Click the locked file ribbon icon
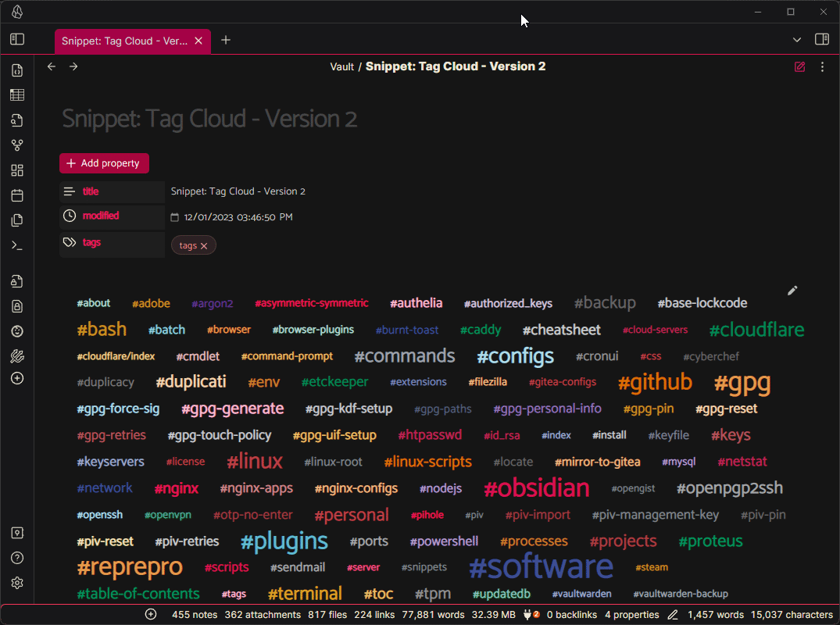The width and height of the screenshot is (840, 625). [x=17, y=281]
